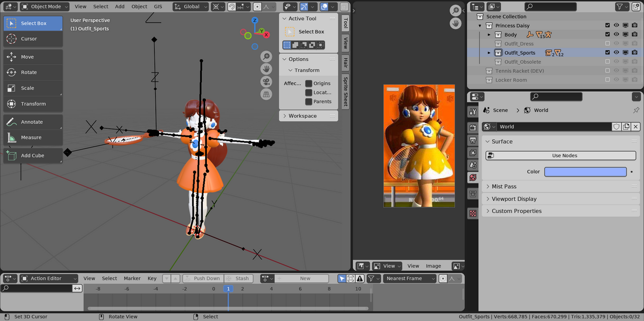Click the Stash action button
Screen dimensions: 644x321
click(238, 279)
